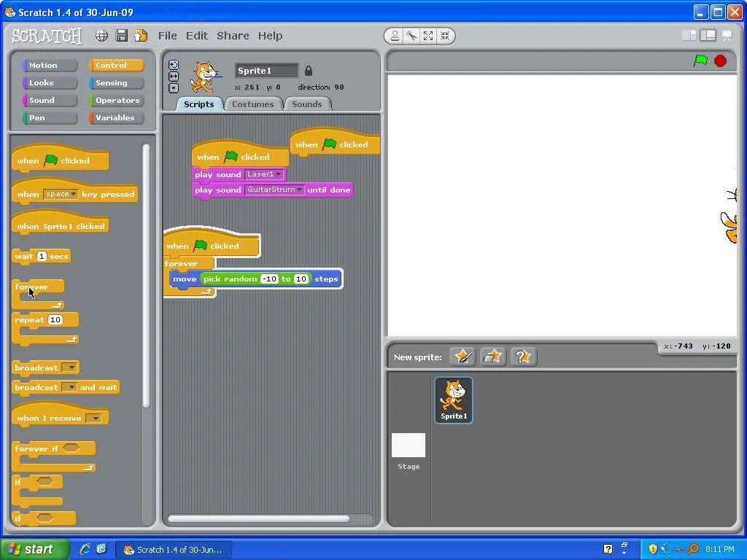Open the File menu
The height and width of the screenshot is (560, 747).
tap(167, 36)
